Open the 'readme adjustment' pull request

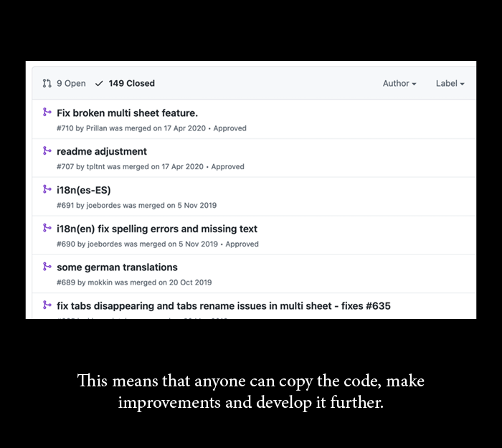coord(102,151)
